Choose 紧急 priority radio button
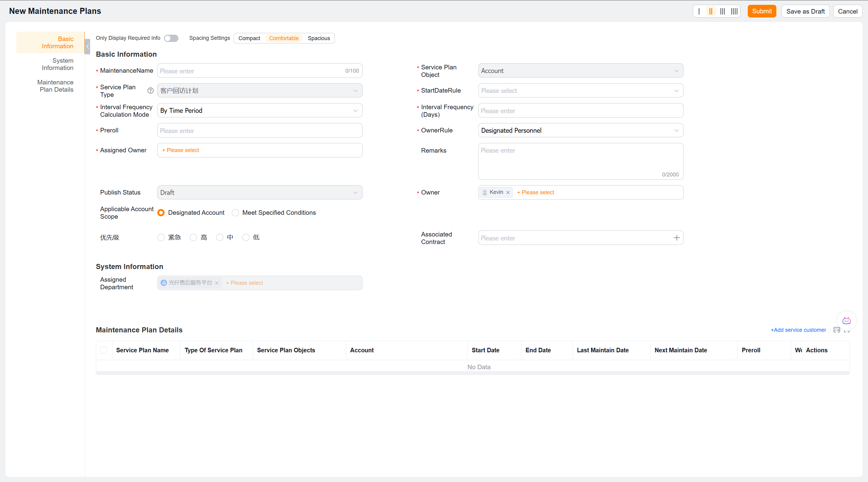This screenshot has width=868, height=482. point(161,237)
